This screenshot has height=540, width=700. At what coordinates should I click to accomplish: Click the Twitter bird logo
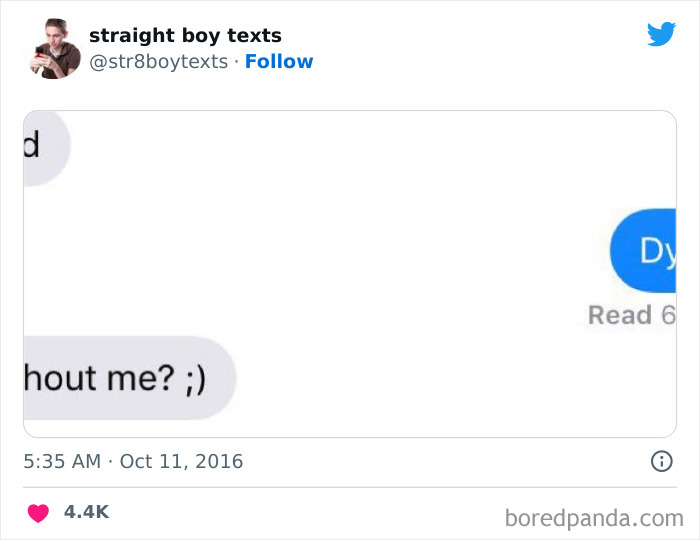(x=661, y=34)
